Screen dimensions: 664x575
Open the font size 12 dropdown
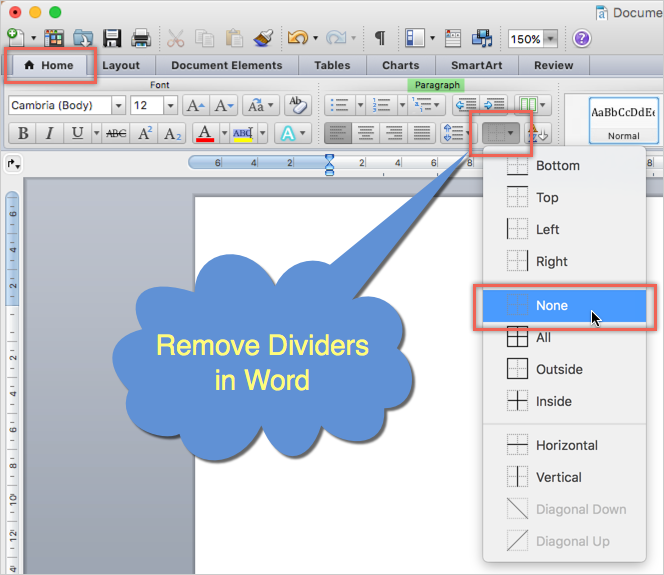(x=171, y=105)
